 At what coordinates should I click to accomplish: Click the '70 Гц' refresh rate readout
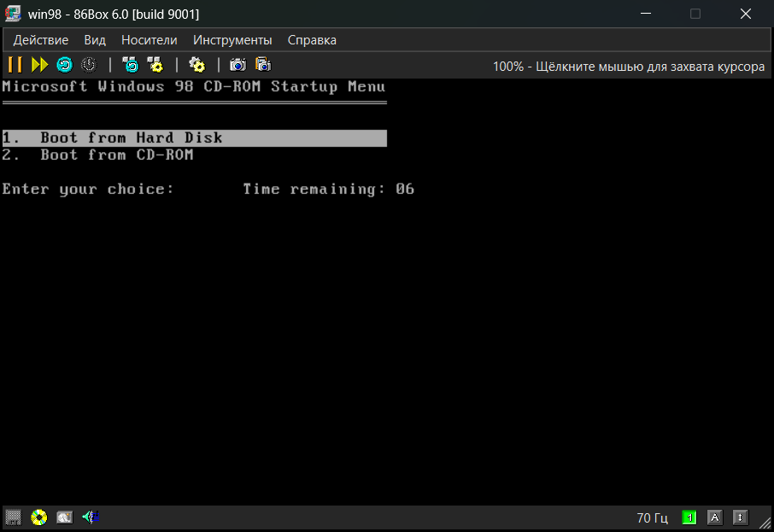[652, 517]
